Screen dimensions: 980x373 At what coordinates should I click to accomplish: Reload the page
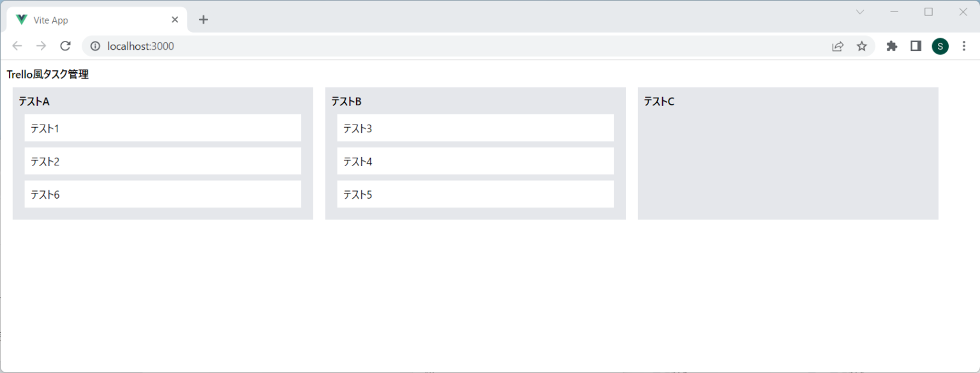tap(65, 46)
